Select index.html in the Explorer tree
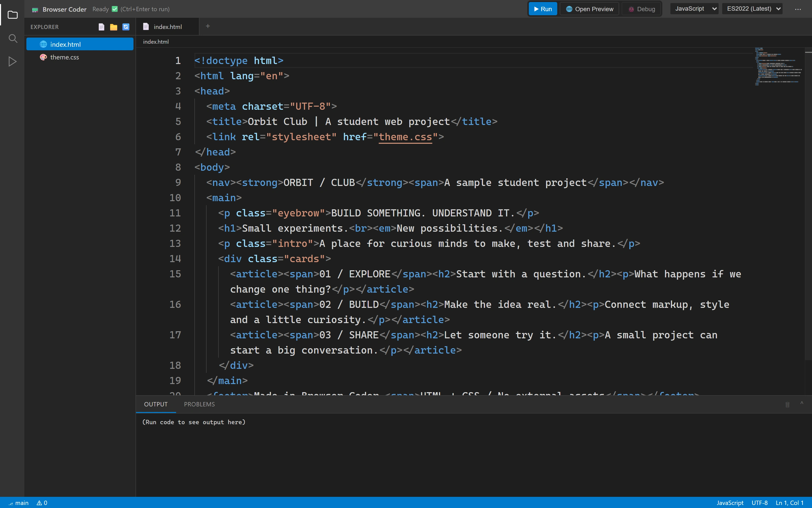 [80, 44]
